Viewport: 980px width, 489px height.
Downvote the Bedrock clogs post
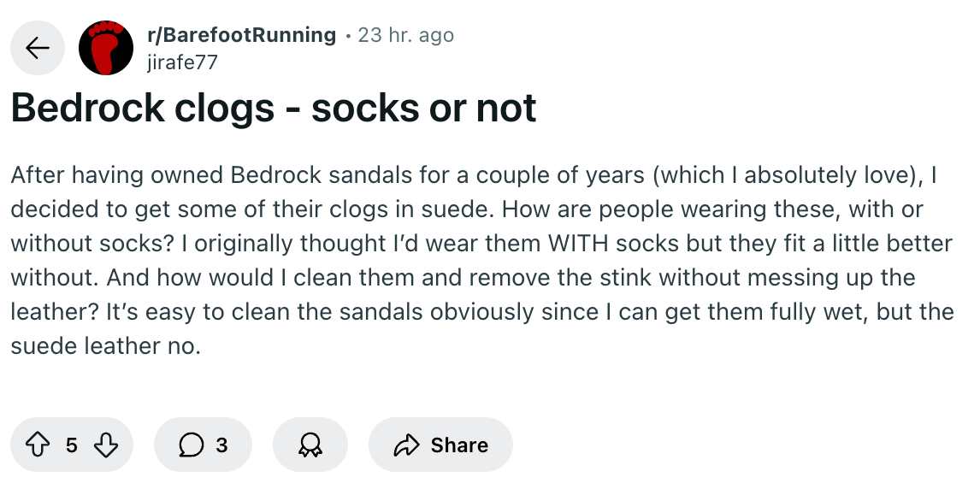tap(106, 445)
